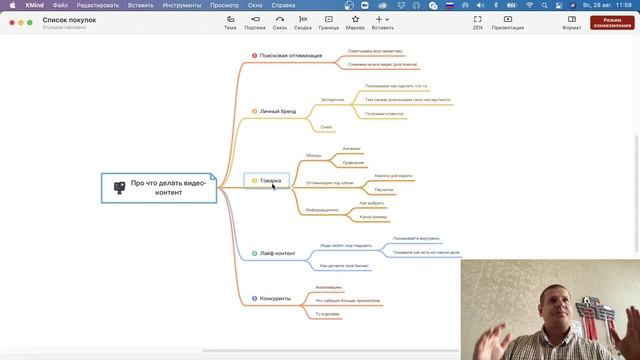Select the Охват subtopic
Screen dimensions: 640x360
pyautogui.click(x=327, y=127)
